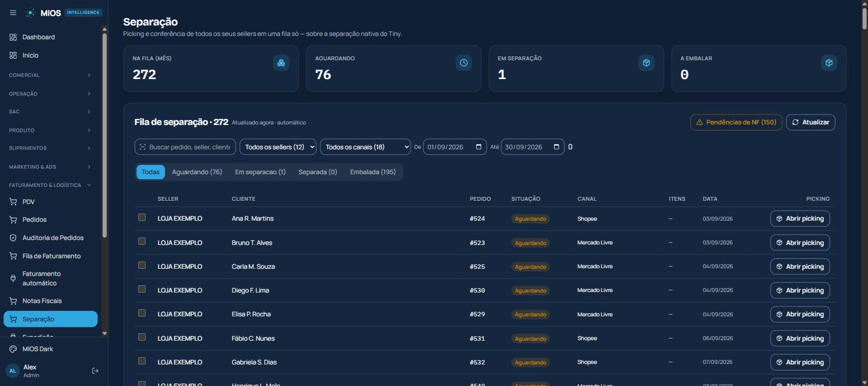
Task: Switch to the Aguardando (76) tab
Action: pos(197,172)
